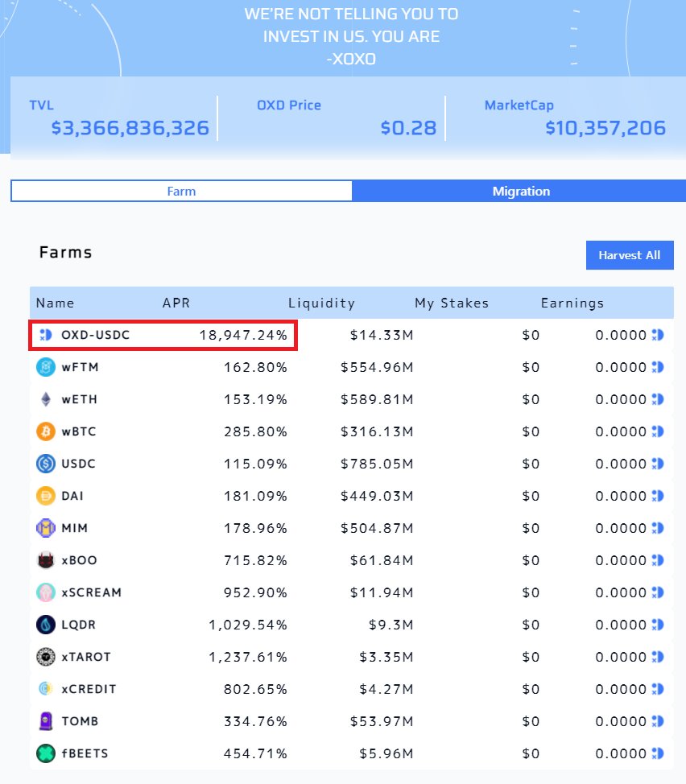
Task: Click OXD earnings icon in xCREDIT row
Action: click(x=658, y=688)
